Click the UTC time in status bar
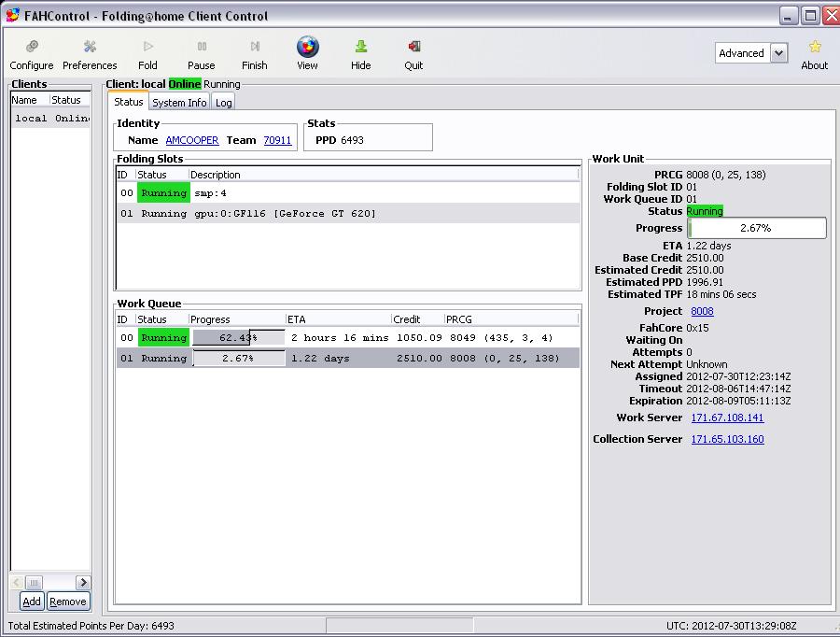The image size is (840, 637). 731,626
